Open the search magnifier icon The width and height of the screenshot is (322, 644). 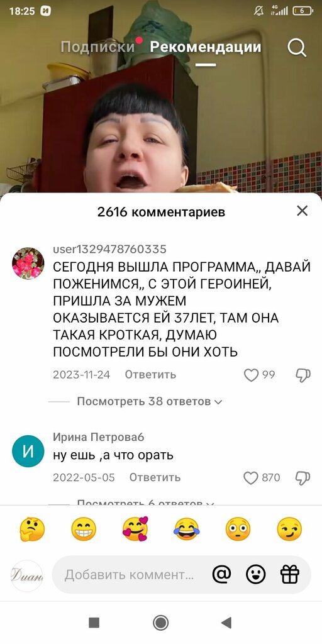pyautogui.click(x=297, y=48)
